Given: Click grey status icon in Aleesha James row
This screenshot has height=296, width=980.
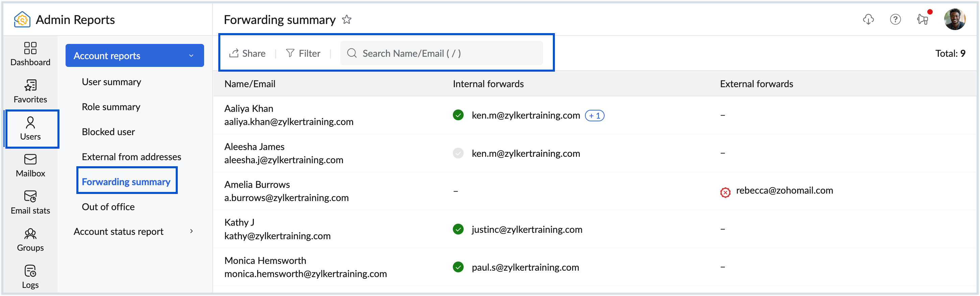Looking at the screenshot, I should coord(458,153).
